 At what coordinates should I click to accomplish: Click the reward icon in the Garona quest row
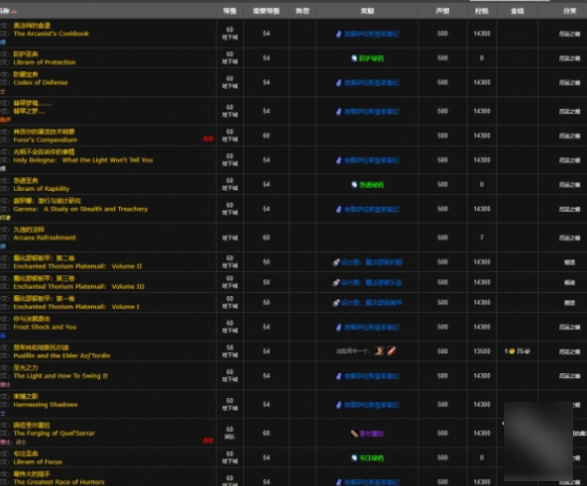click(338, 209)
